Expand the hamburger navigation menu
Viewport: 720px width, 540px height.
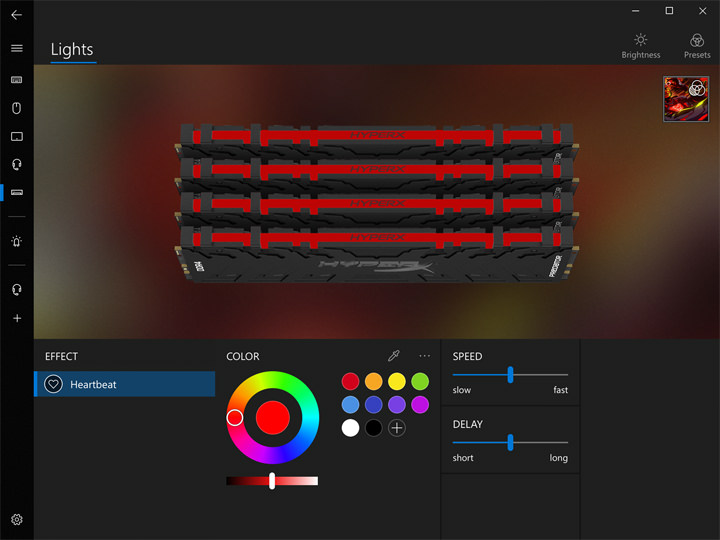16,48
